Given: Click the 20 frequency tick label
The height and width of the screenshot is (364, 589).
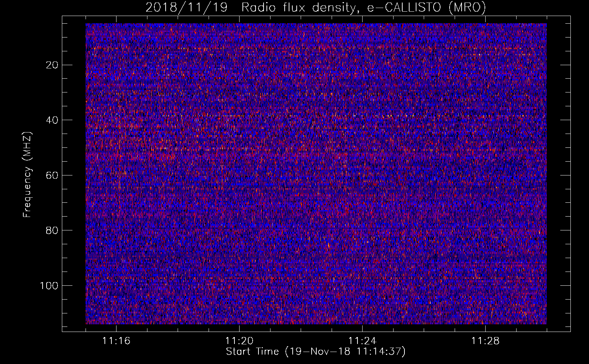Looking at the screenshot, I should pos(52,65).
